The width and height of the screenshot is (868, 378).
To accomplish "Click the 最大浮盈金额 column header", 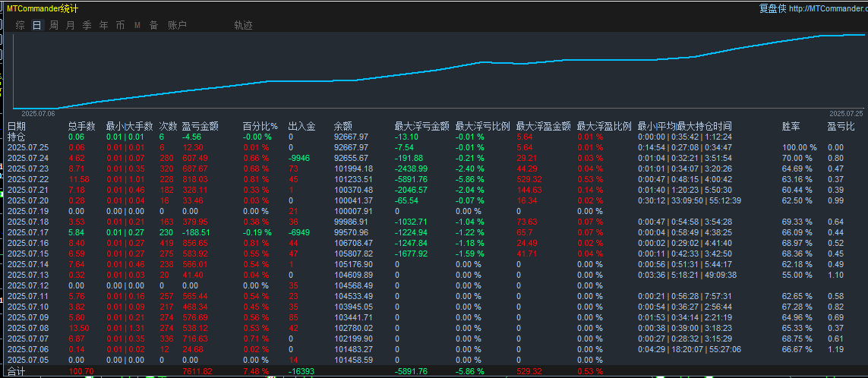I will pyautogui.click(x=544, y=126).
